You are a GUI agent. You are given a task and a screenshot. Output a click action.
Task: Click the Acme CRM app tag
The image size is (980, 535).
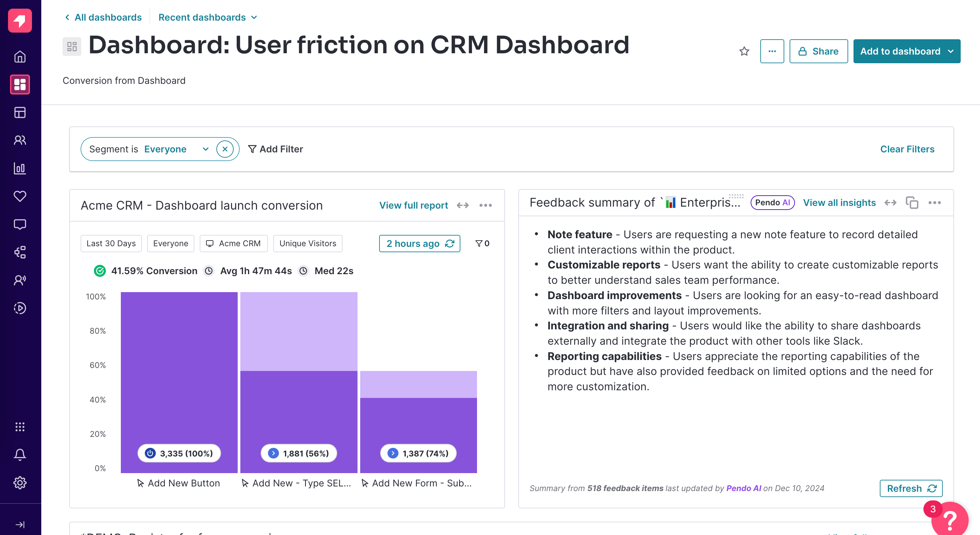point(234,243)
